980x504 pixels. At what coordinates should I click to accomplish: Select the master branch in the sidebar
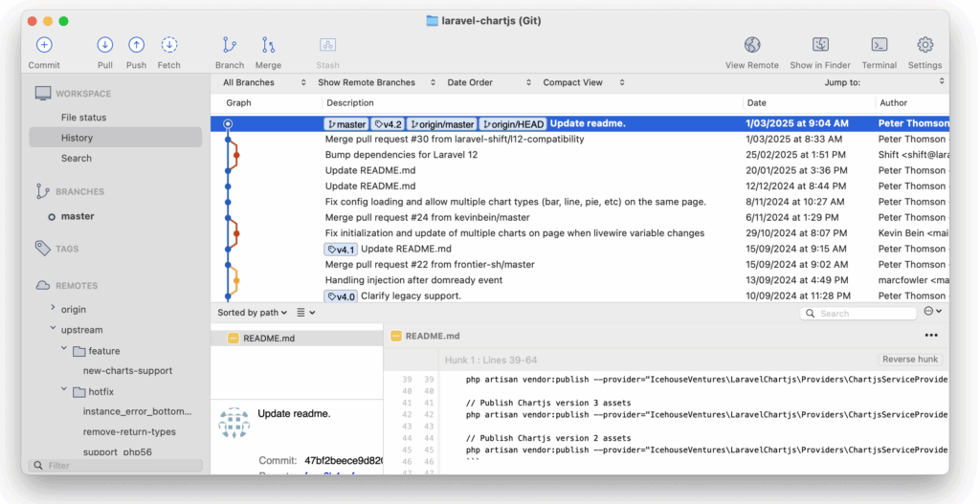pyautogui.click(x=78, y=216)
